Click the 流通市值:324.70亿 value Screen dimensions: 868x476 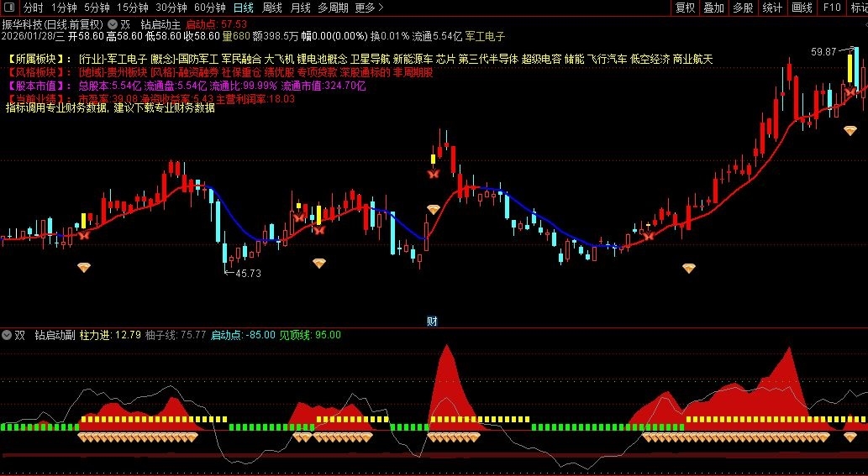point(324,86)
